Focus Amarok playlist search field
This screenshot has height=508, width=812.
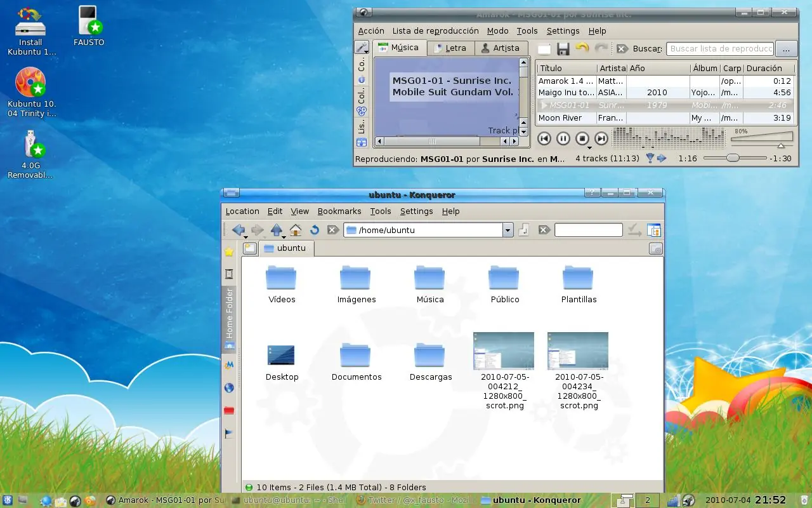[x=719, y=49]
